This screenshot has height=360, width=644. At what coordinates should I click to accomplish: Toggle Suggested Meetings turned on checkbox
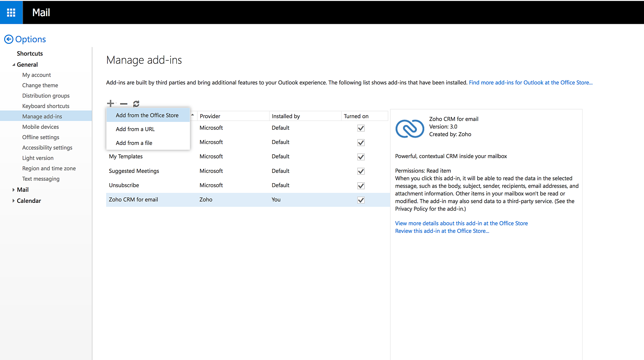pyautogui.click(x=361, y=171)
